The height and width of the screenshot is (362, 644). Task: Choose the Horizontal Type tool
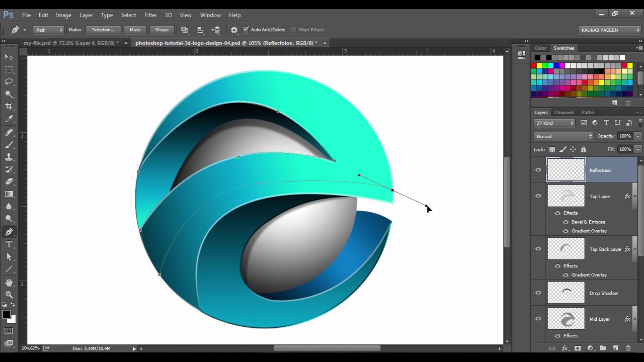click(9, 244)
